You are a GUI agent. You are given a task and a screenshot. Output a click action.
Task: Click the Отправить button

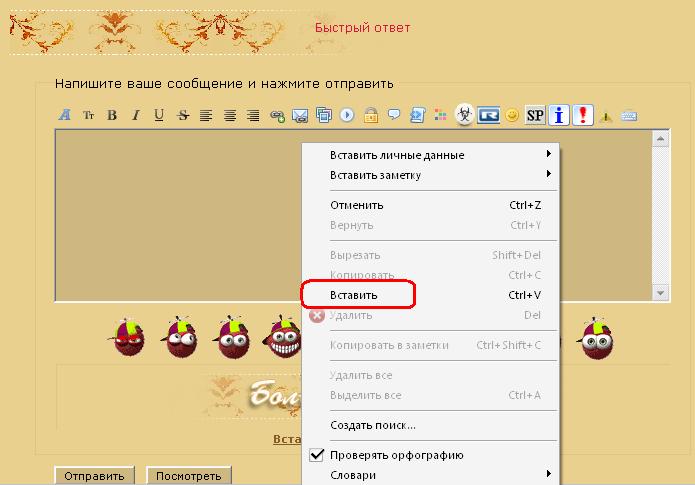[94, 476]
